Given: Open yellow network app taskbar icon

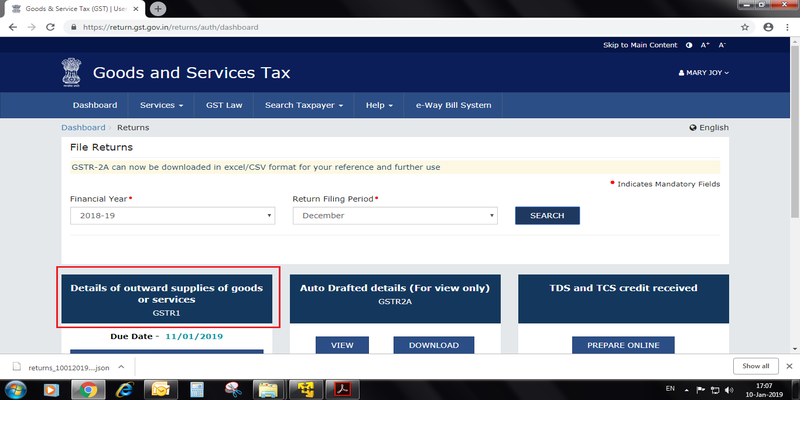Looking at the screenshot, I should click(x=306, y=390).
